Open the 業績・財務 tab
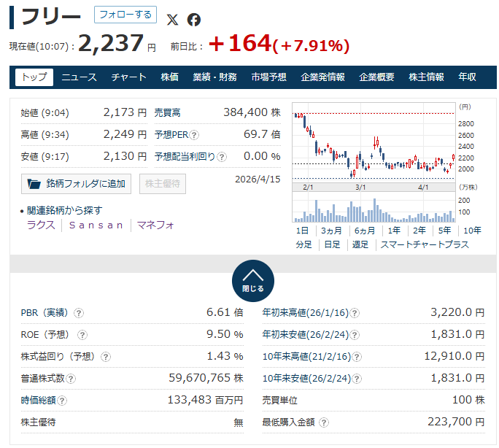Viewport: 499px width, 448px height. (x=214, y=77)
